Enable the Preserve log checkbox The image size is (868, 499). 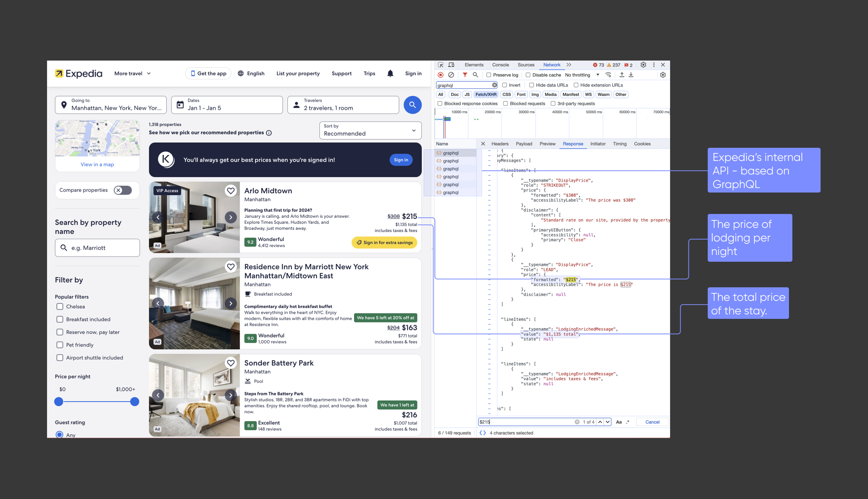tap(489, 75)
